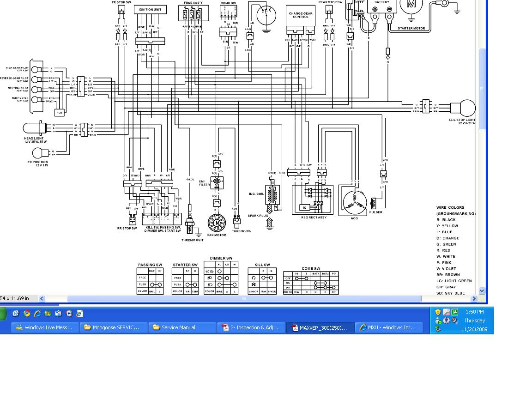Click the Safely Remove Hardware tray icon
Image resolution: width=532 pixels, height=399 pixels.
point(438,329)
